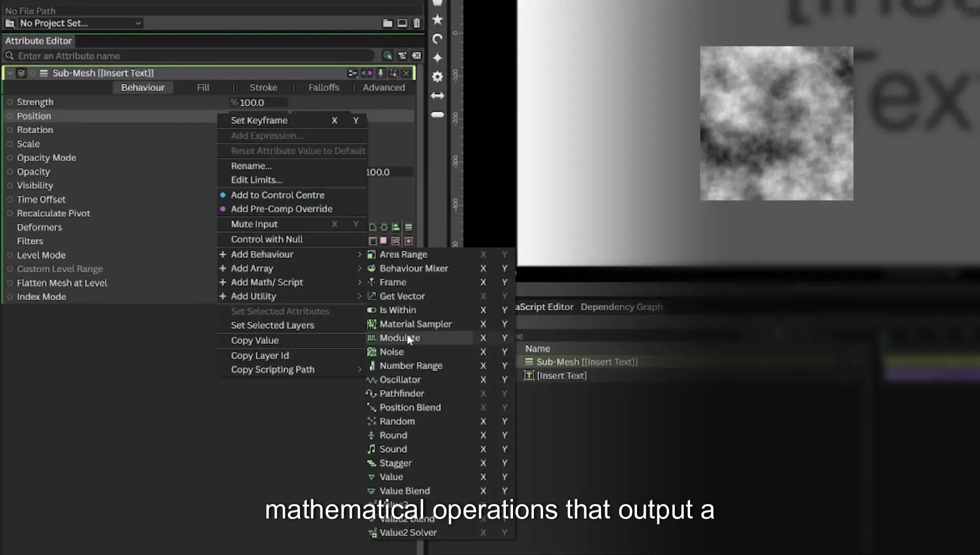Image resolution: width=980 pixels, height=555 pixels.
Task: Choose Add to Control Centre
Action: tap(278, 195)
